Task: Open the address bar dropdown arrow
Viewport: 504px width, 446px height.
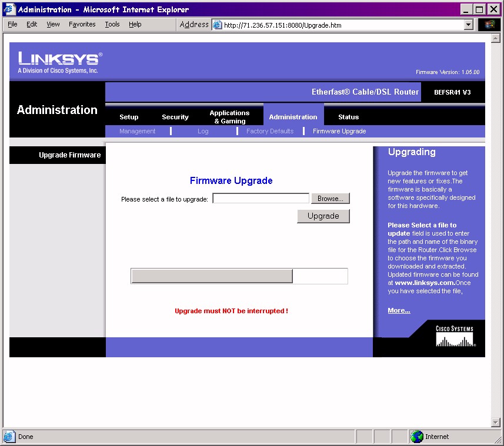Action: tap(468, 25)
